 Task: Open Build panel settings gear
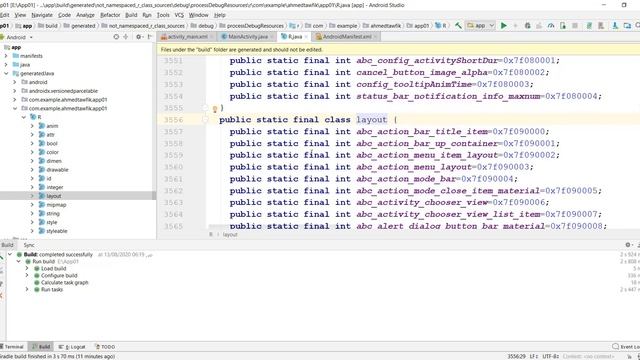628,245
